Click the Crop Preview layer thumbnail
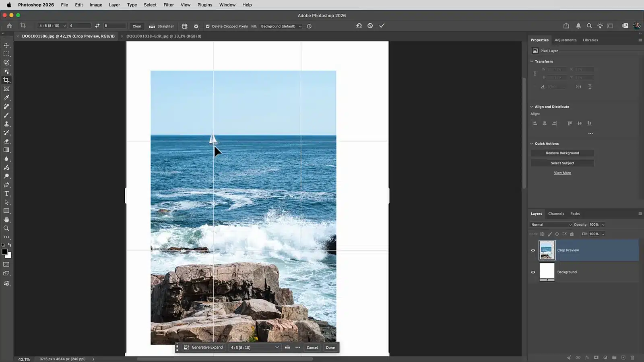 (547, 250)
